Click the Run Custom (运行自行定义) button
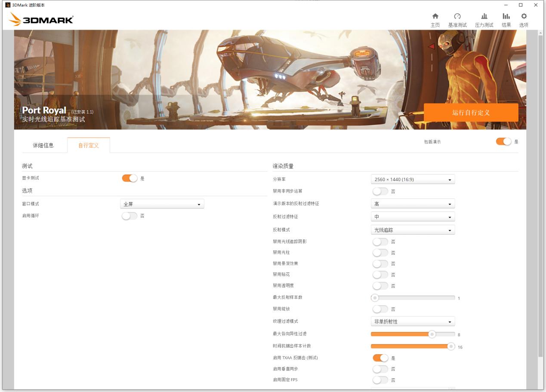Viewport: 546px width, 392px height. pyautogui.click(x=471, y=113)
